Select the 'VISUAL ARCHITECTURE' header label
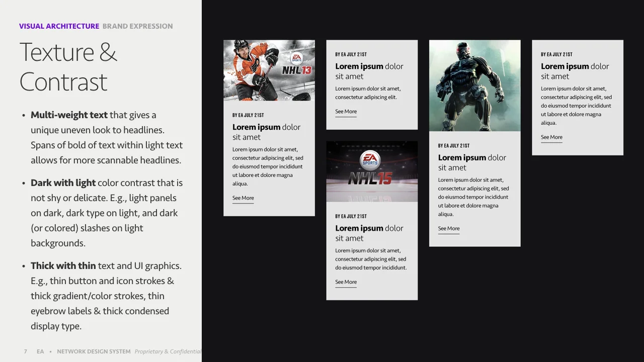This screenshot has height=362, width=644. point(59,26)
